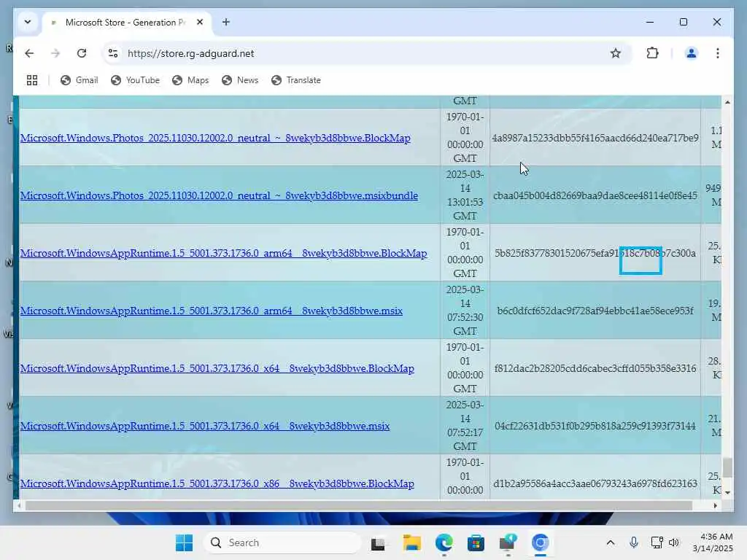Viewport: 747px width, 560px height.
Task: Open Chrome's three-dot menu
Action: click(718, 53)
